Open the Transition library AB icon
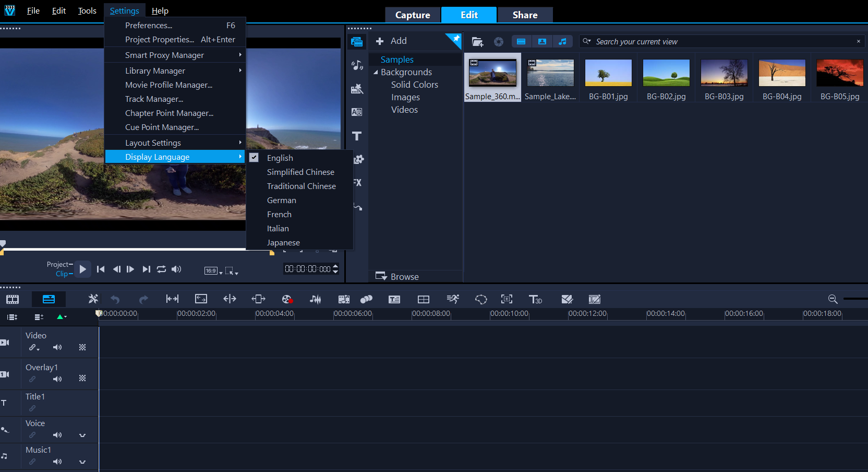Screen dimensions: 868x472 (x=357, y=112)
